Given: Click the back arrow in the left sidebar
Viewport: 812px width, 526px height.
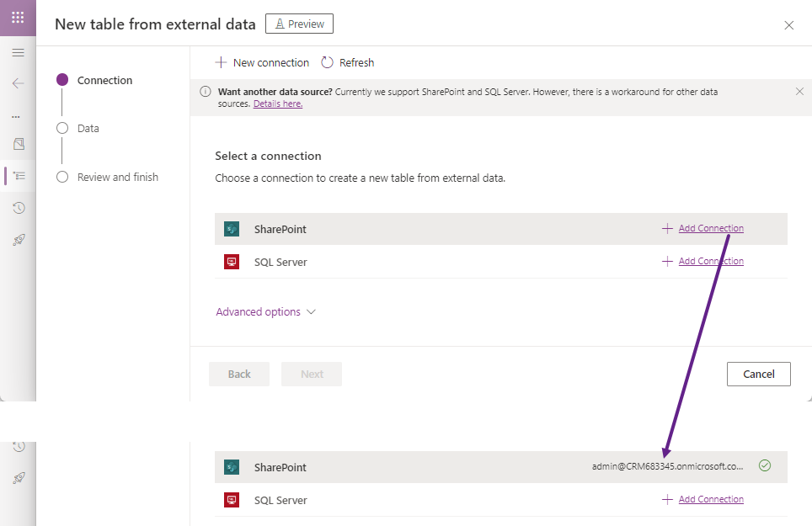Looking at the screenshot, I should 19,83.
